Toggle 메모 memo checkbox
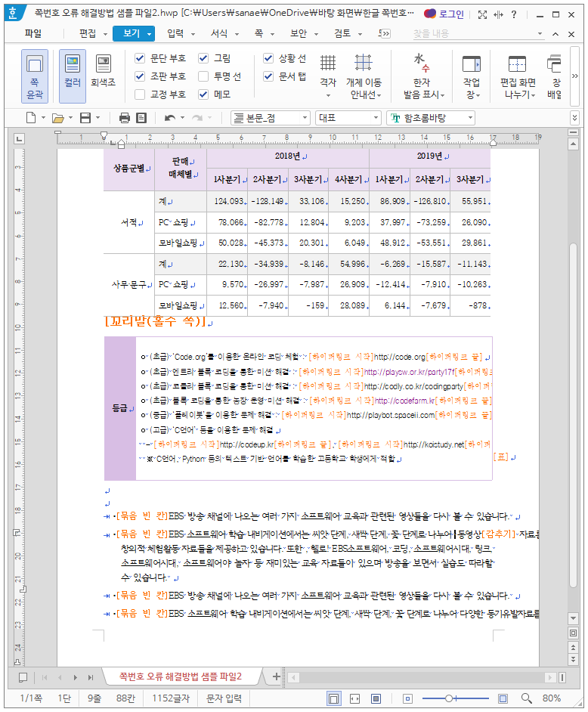The width and height of the screenshot is (588, 712). pos(203,94)
